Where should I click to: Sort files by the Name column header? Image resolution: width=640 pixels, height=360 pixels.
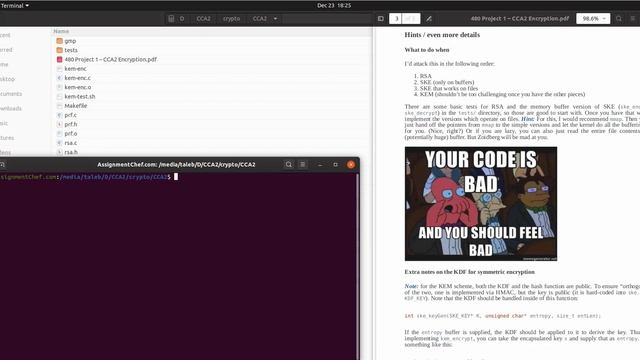pos(61,31)
